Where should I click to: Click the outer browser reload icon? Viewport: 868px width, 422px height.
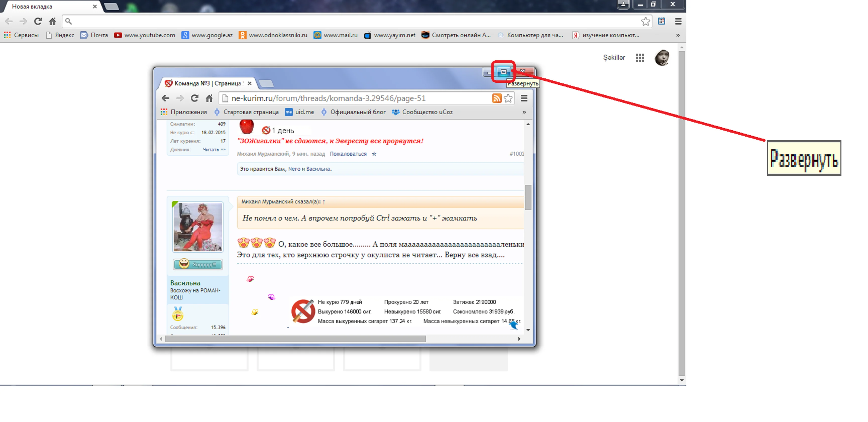coord(38,22)
